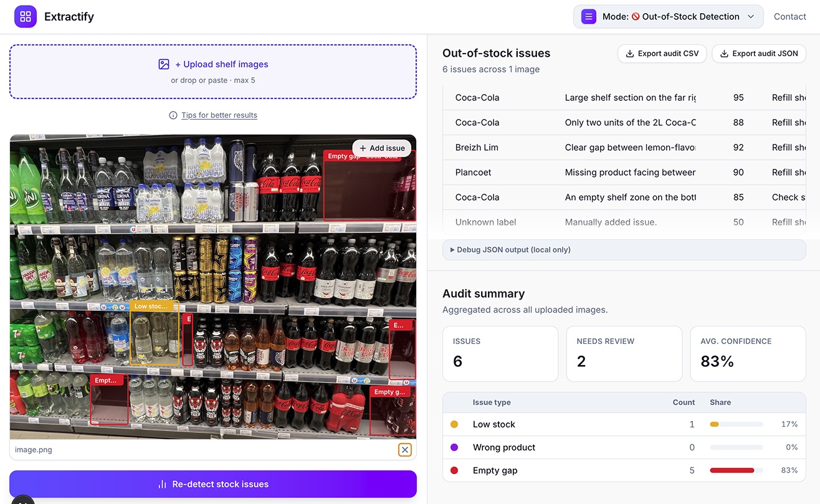This screenshot has width=820, height=504.
Task: Open the Contact page
Action: coord(789,17)
